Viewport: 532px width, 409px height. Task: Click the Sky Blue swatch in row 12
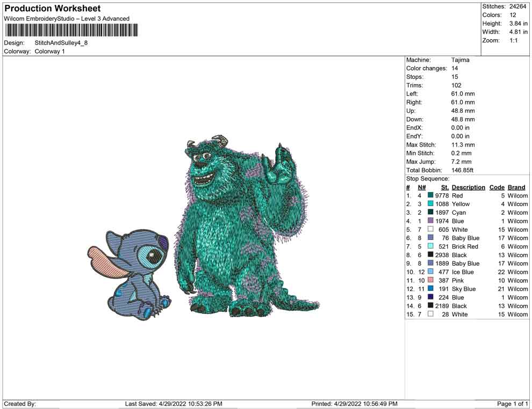click(x=430, y=288)
